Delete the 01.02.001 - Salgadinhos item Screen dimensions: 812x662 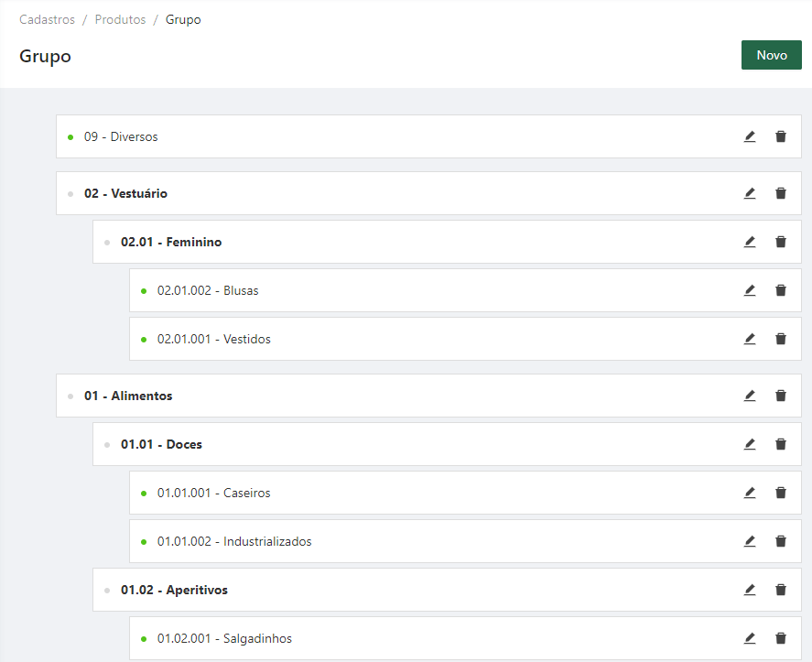pyautogui.click(x=780, y=638)
